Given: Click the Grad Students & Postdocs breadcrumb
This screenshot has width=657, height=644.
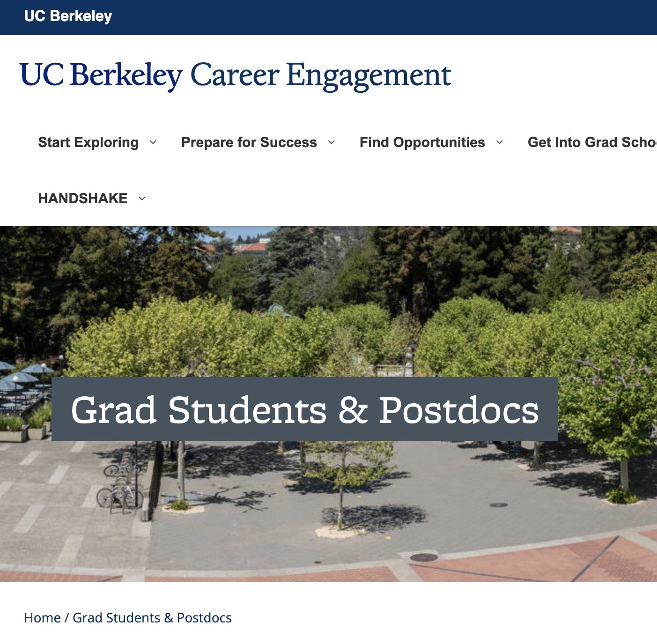Looking at the screenshot, I should 152,618.
